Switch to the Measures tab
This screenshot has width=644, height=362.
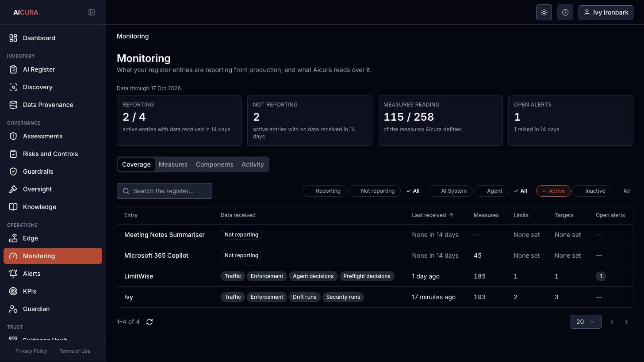pyautogui.click(x=173, y=164)
